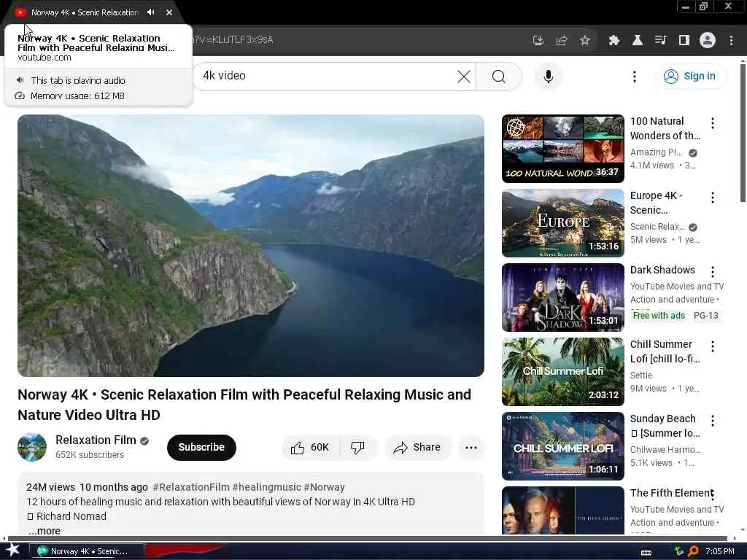
Task: Like the video with 60K likes
Action: click(311, 447)
